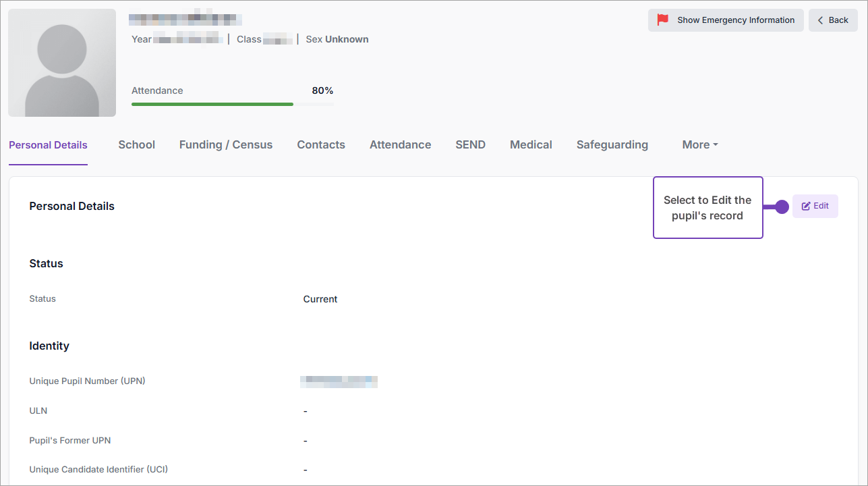Image resolution: width=868 pixels, height=486 pixels.
Task: Click the blurred pupil name heading
Action: (x=185, y=19)
